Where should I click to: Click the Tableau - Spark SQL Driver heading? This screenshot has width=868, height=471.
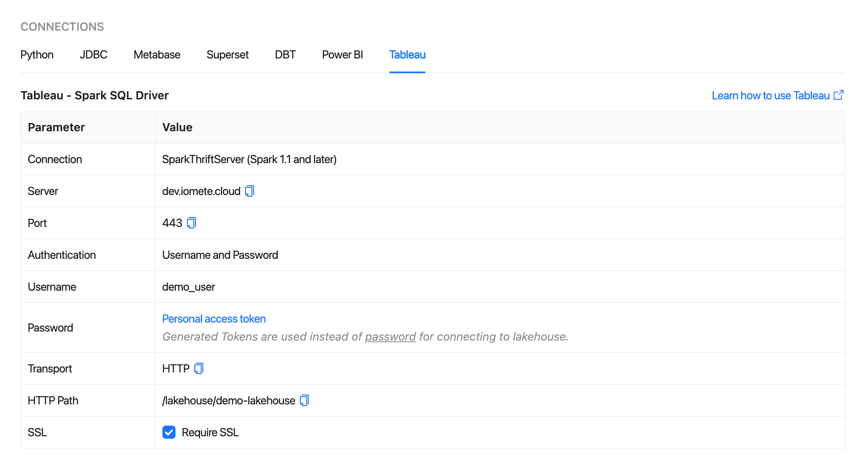pyautogui.click(x=94, y=95)
